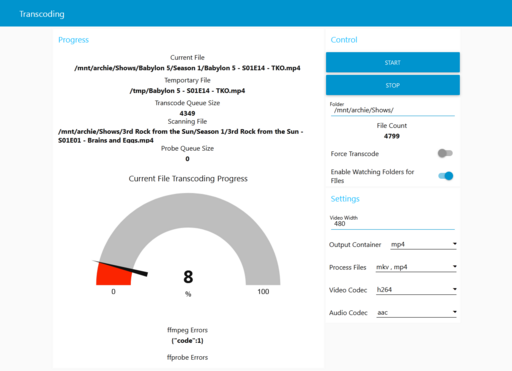This screenshot has width=512, height=371.
Task: Click the gauge needle on progress meter
Action: (x=120, y=268)
